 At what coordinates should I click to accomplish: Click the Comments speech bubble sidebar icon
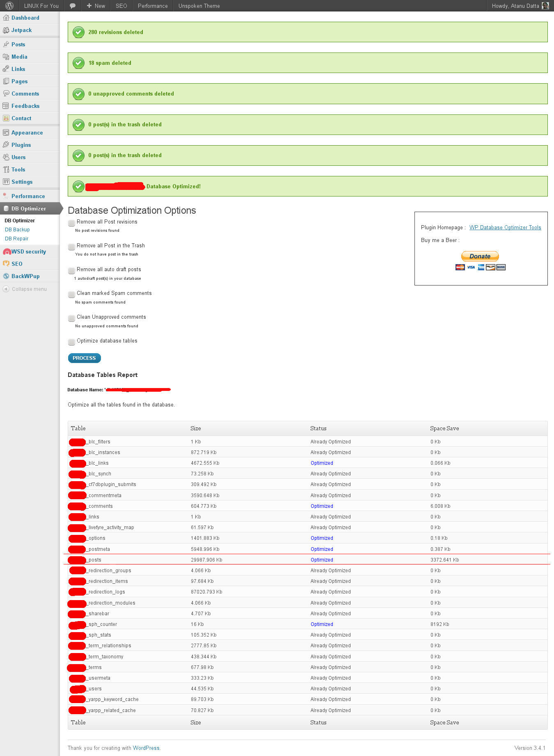pyautogui.click(x=6, y=94)
